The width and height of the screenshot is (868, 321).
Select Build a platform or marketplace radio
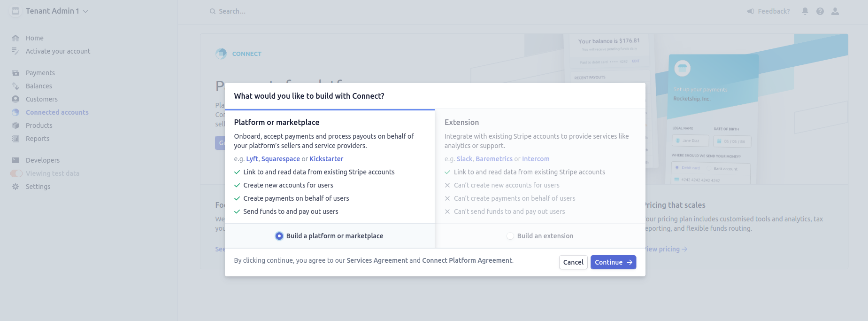pyautogui.click(x=279, y=236)
